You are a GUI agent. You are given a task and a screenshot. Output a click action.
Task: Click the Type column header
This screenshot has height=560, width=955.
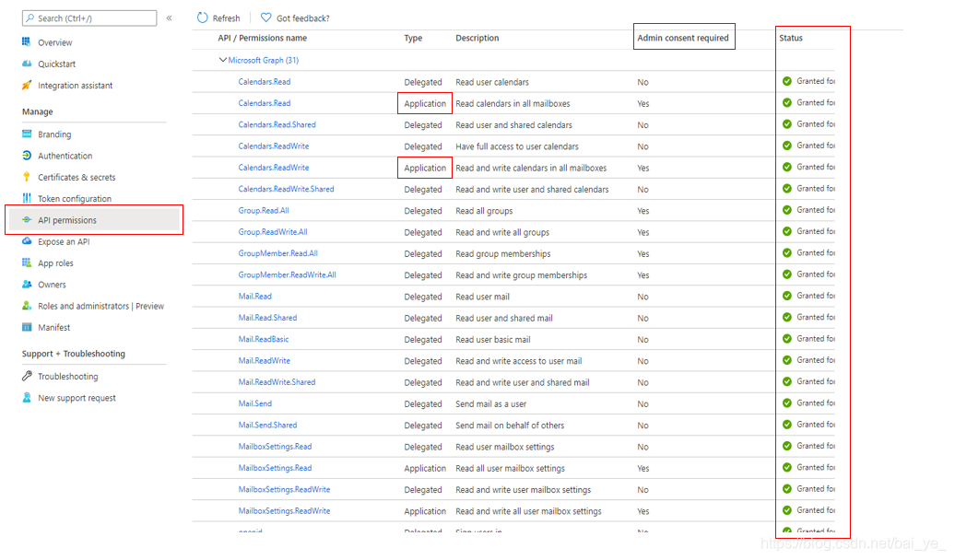tap(413, 38)
